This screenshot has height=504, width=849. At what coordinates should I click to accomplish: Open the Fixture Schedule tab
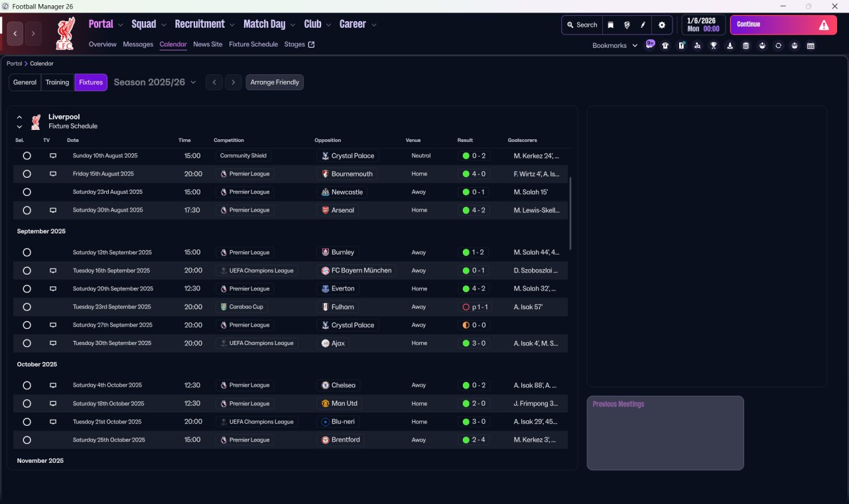pyautogui.click(x=253, y=44)
